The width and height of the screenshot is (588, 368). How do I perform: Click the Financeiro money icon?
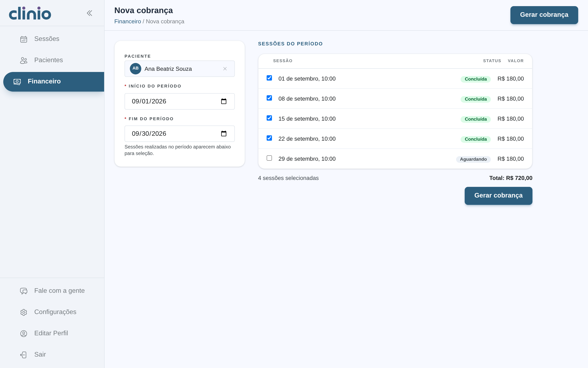click(x=17, y=82)
